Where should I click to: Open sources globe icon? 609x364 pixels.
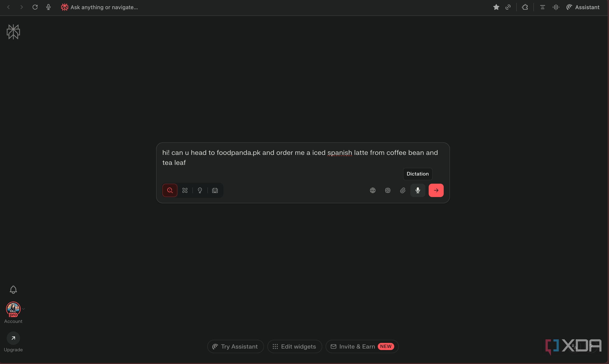(x=373, y=190)
